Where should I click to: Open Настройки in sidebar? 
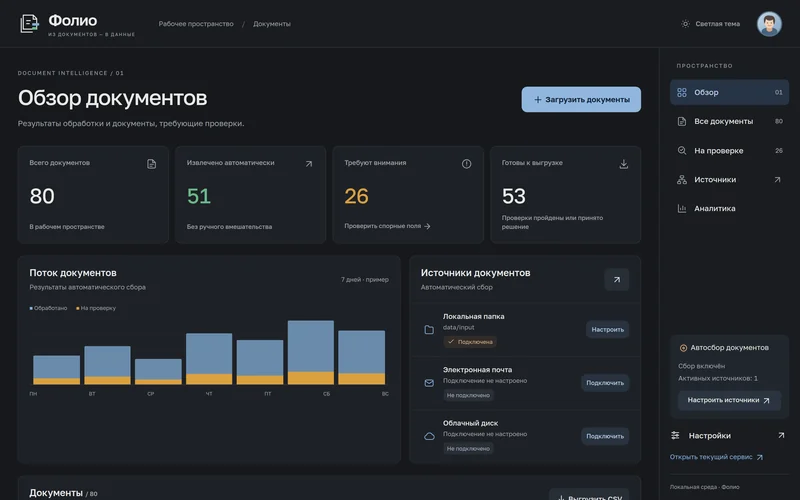729,436
